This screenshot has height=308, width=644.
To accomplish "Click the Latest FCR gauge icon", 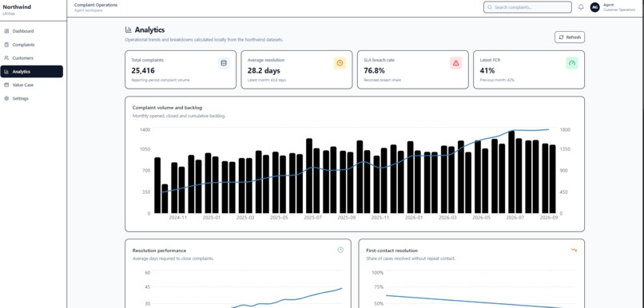I will pos(572,63).
